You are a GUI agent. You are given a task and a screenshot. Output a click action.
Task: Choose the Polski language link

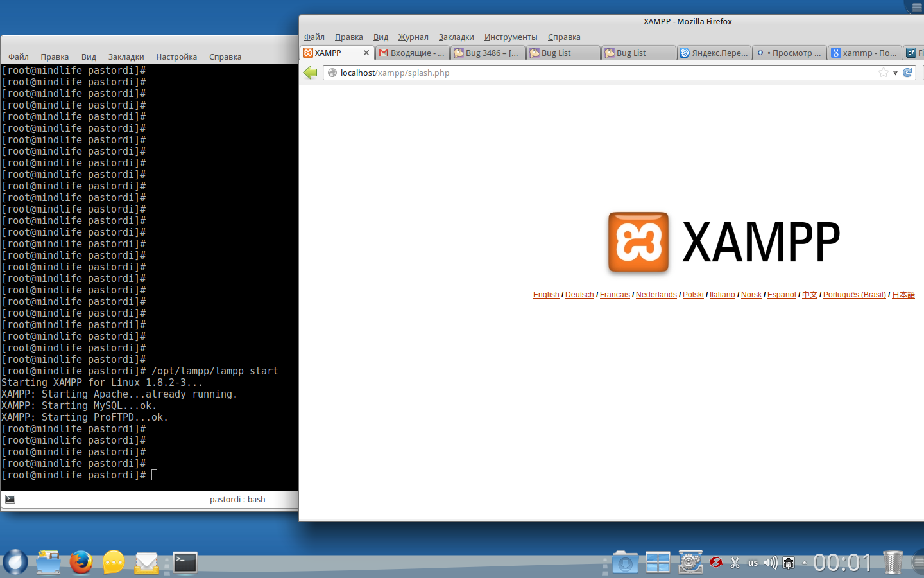693,295
